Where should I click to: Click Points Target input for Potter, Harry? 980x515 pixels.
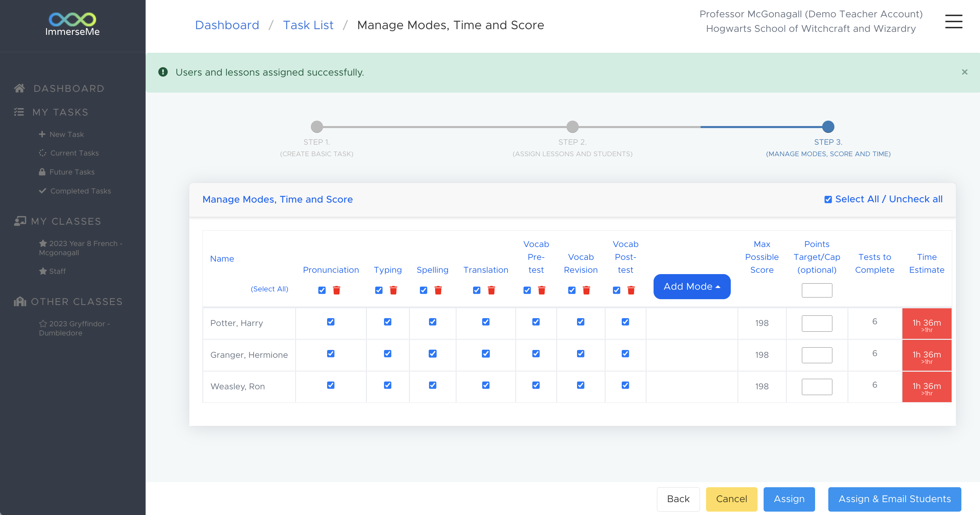[817, 323]
